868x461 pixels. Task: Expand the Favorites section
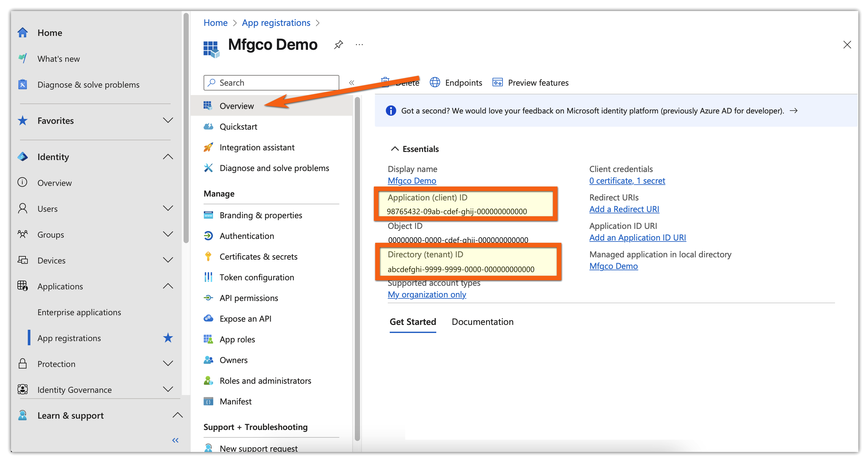point(168,120)
